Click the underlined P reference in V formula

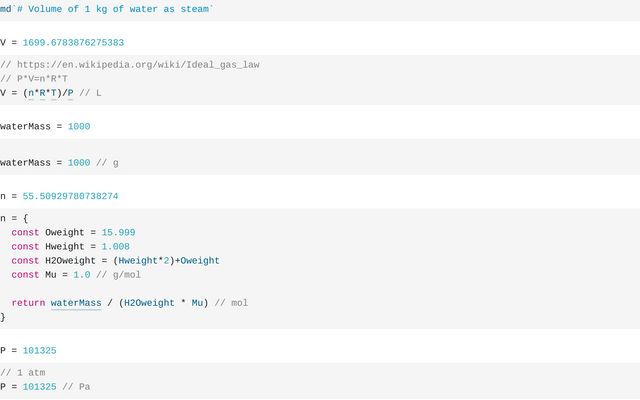click(71, 92)
